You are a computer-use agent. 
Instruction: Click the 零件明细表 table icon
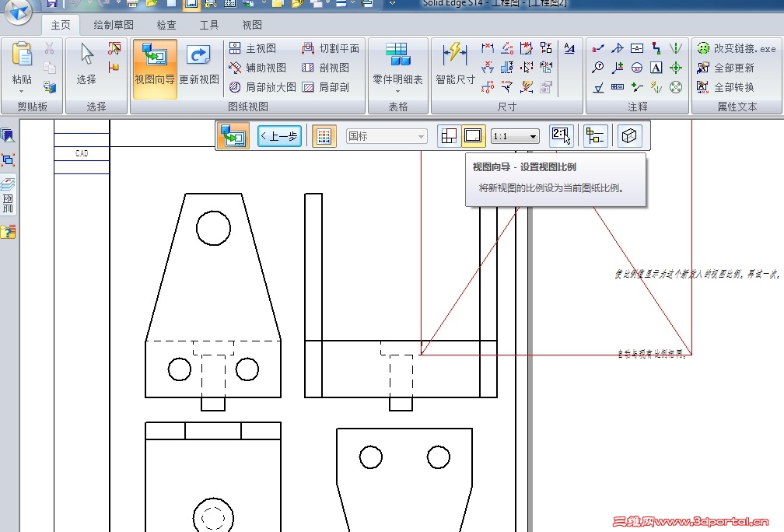point(398,54)
